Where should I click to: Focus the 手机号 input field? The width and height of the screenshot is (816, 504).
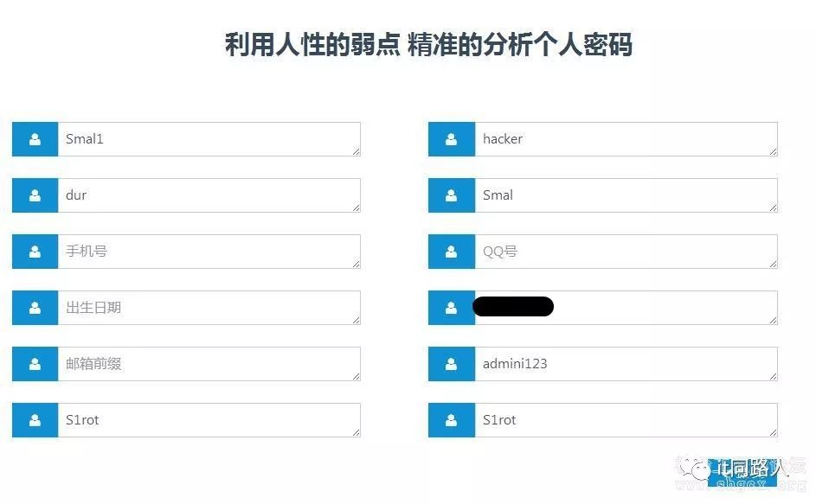pyautogui.click(x=208, y=252)
